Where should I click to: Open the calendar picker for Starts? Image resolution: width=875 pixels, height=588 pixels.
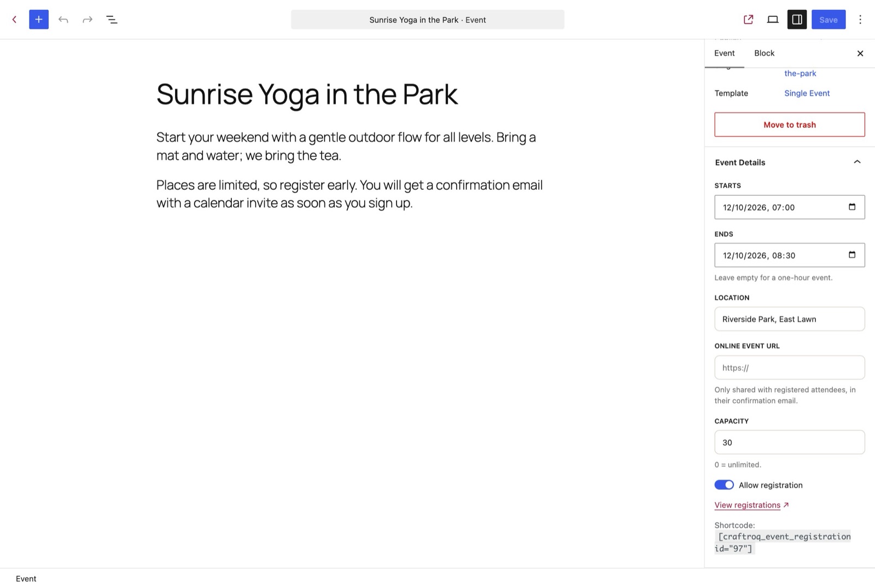[852, 207]
